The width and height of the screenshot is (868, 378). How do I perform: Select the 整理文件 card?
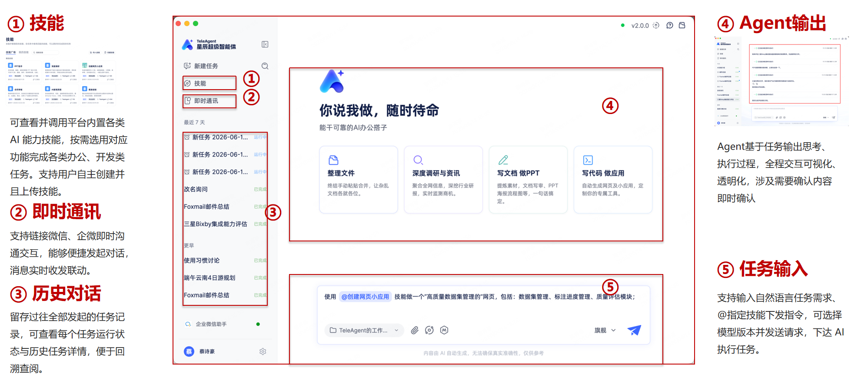[x=359, y=180]
